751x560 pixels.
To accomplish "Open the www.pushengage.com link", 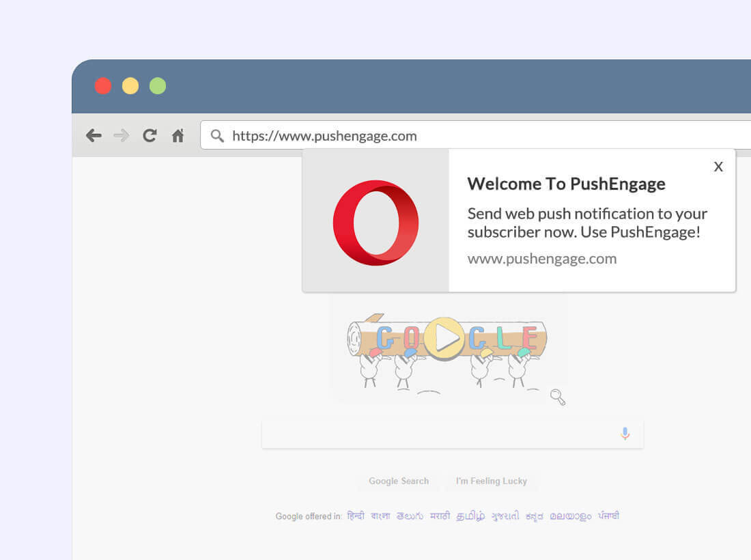I will (541, 258).
